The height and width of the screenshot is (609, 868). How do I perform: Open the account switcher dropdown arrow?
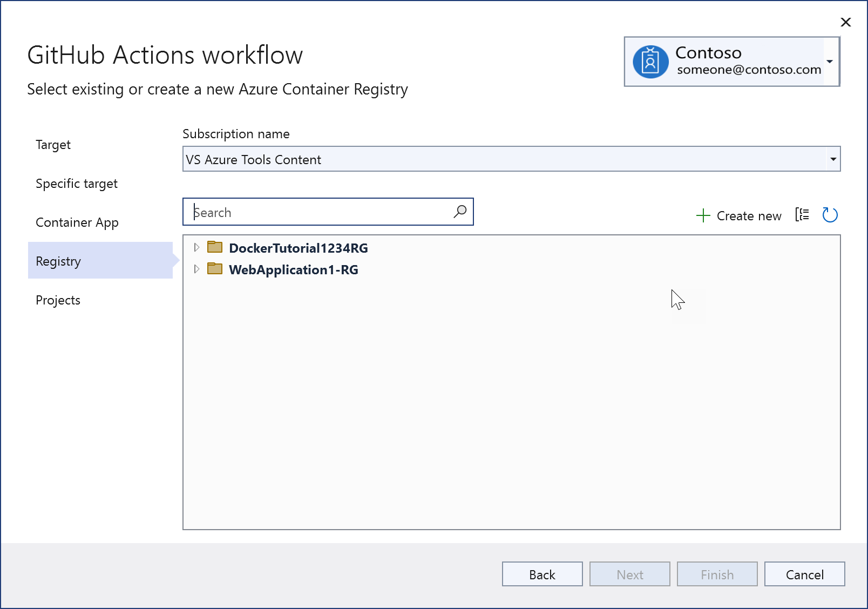pyautogui.click(x=830, y=62)
